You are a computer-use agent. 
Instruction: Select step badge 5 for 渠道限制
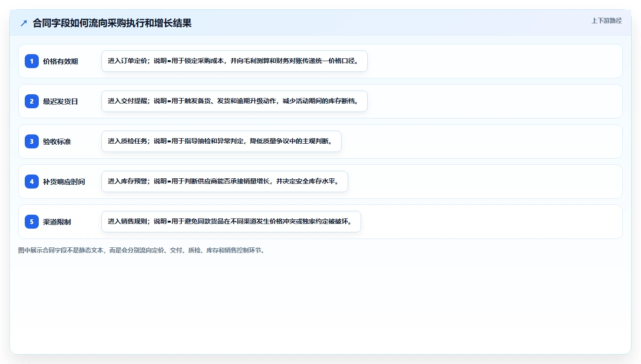pyautogui.click(x=32, y=222)
